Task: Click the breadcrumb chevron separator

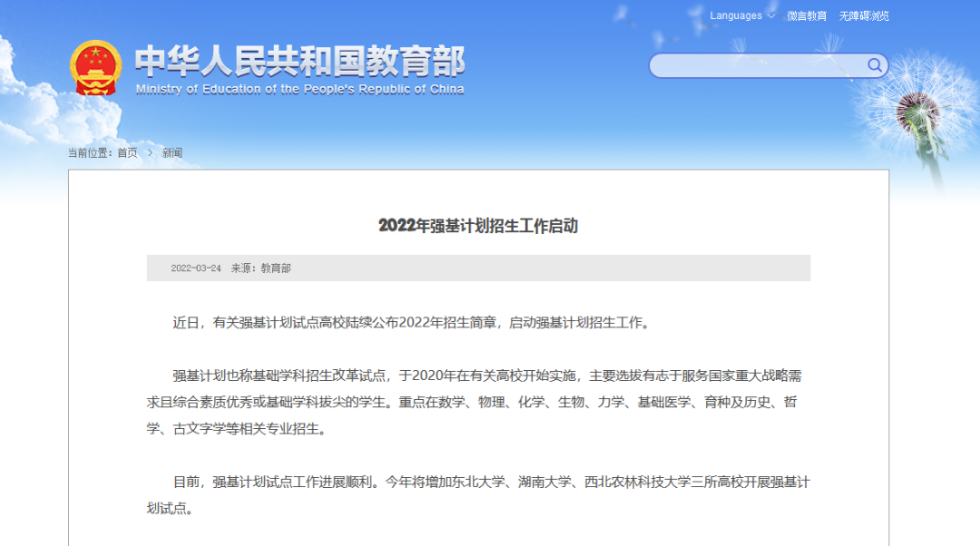Action: click(150, 153)
